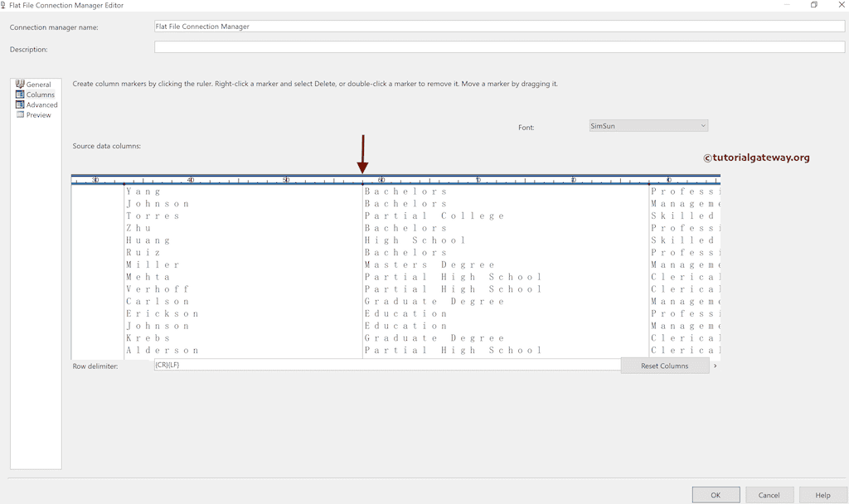This screenshot has width=849, height=504.
Task: Click 'Education' in the Erickson row
Action: coord(405,313)
